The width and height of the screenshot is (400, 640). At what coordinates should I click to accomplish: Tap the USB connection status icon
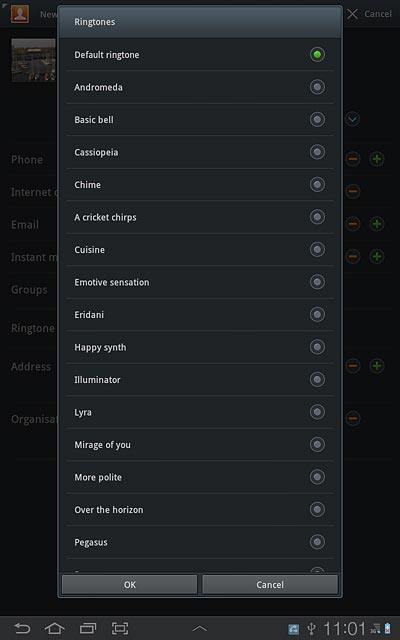[311, 629]
